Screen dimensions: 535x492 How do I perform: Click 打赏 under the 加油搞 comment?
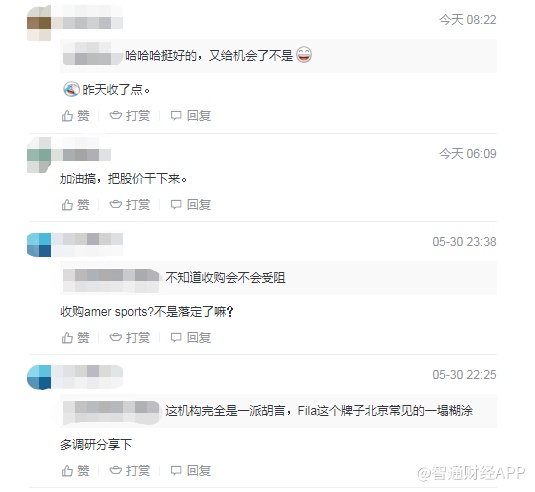(130, 205)
